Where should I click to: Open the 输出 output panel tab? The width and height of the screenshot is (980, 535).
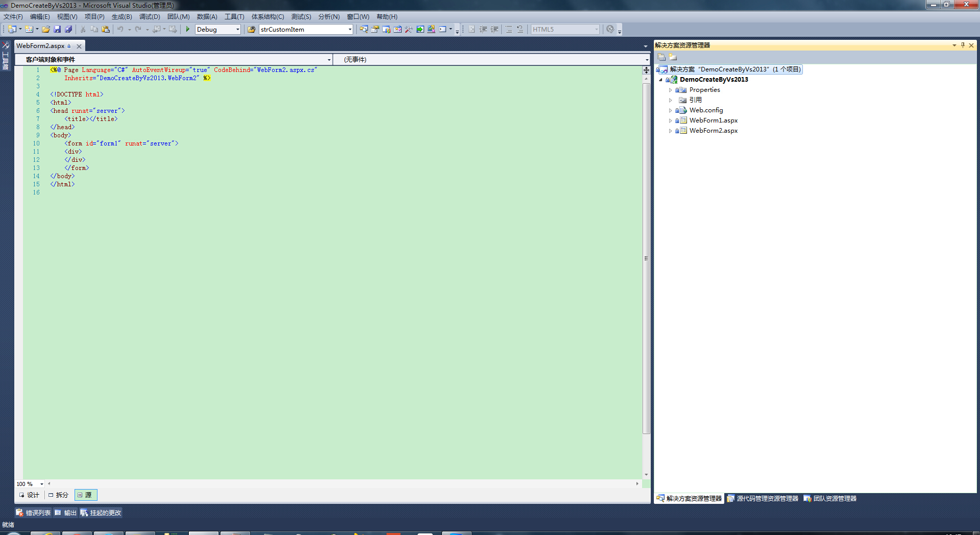click(x=66, y=513)
